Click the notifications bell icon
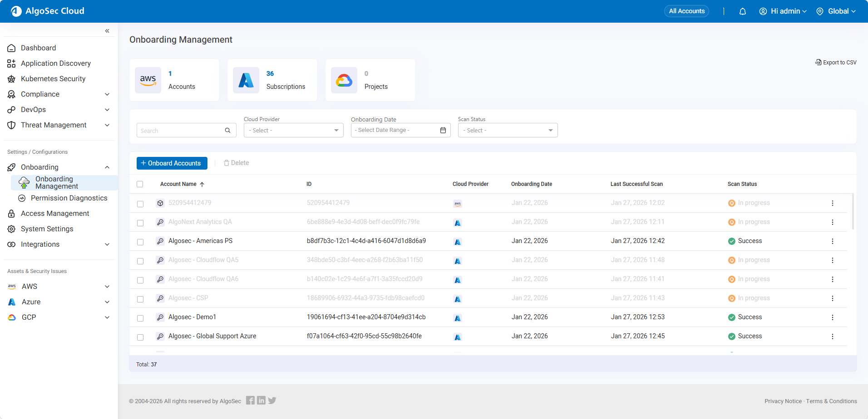 coord(743,11)
